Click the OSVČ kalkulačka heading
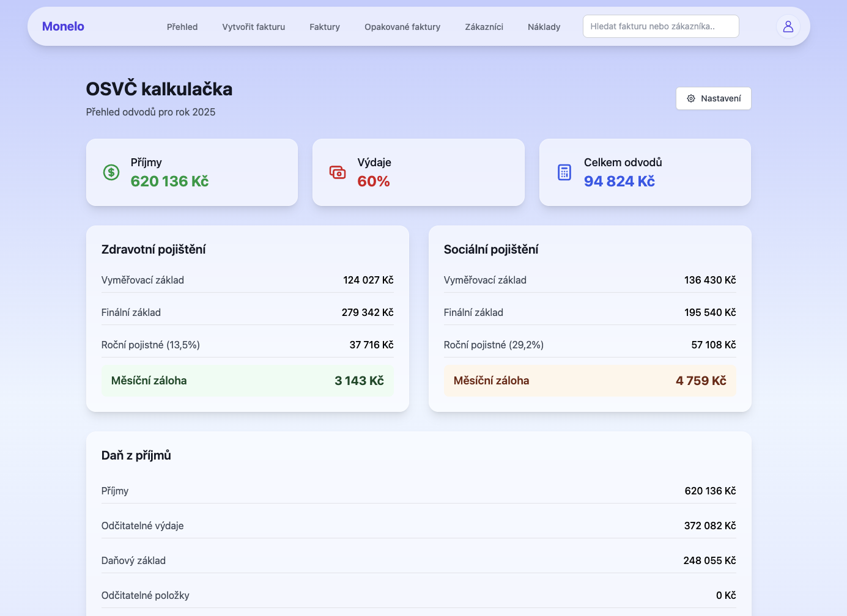 click(158, 89)
